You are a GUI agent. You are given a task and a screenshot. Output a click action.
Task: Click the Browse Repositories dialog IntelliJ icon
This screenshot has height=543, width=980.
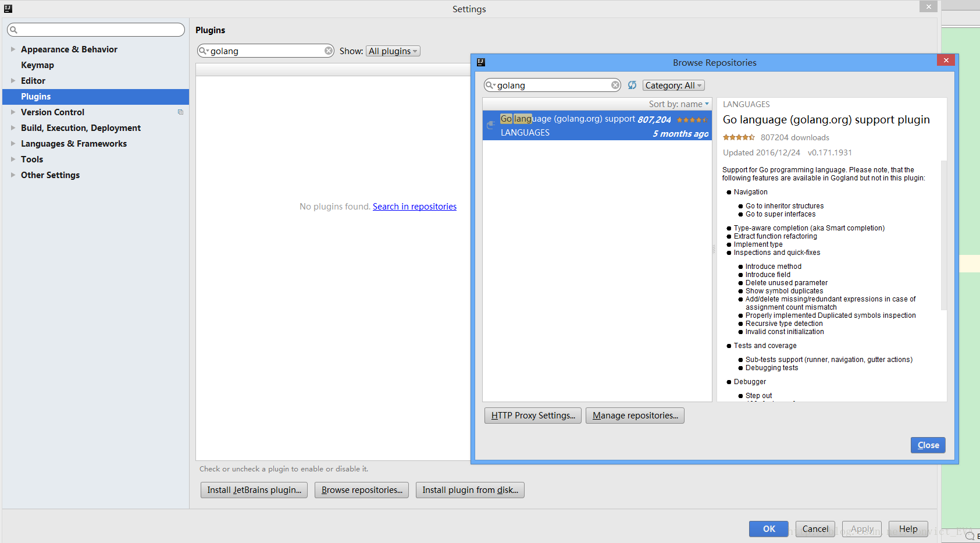(x=481, y=62)
